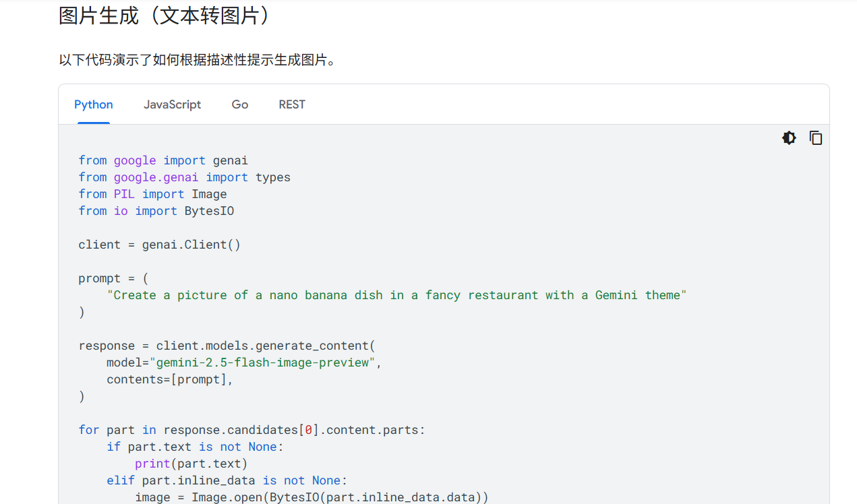Click the 'from io import BytesIO' line
The image size is (857, 504).
156,211
